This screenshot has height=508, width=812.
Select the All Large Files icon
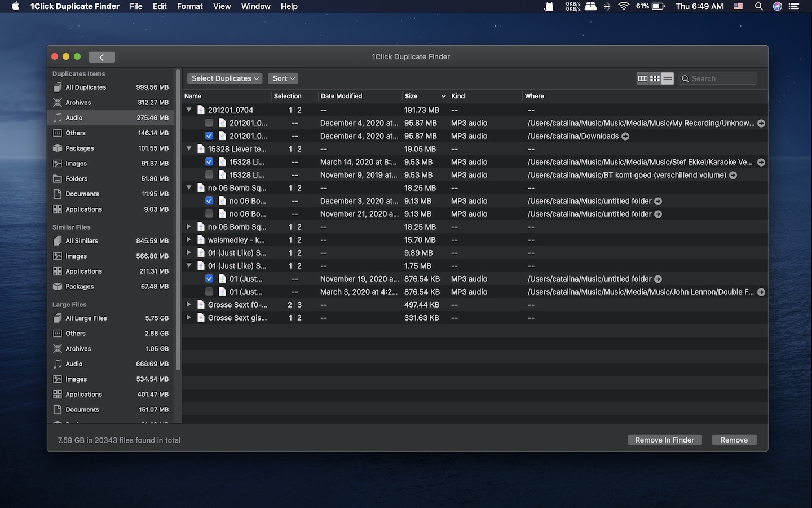pos(58,318)
